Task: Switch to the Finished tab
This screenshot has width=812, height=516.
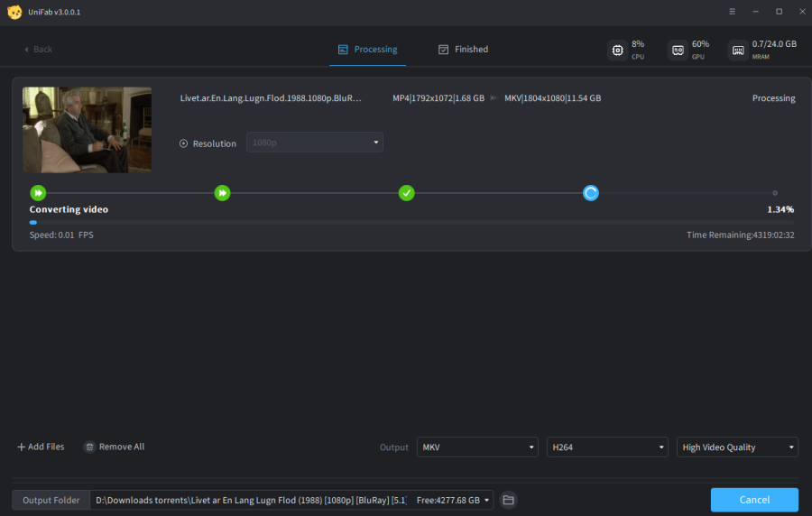Action: [463, 50]
